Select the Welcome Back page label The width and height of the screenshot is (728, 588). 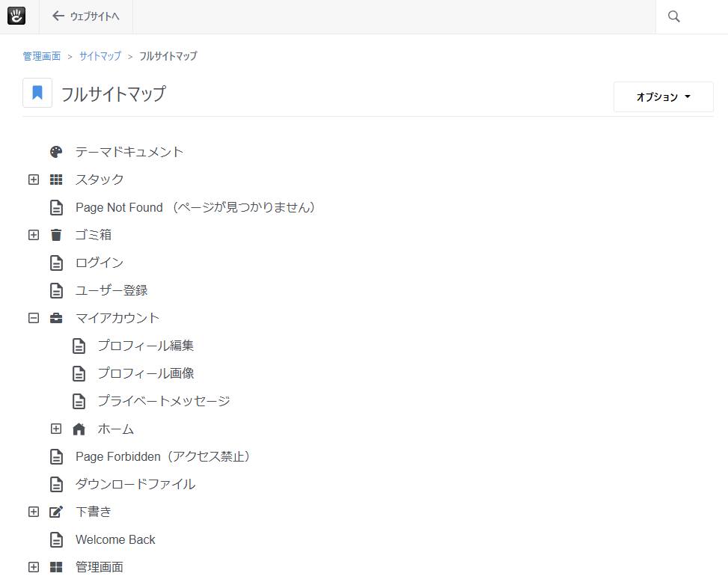(x=116, y=539)
